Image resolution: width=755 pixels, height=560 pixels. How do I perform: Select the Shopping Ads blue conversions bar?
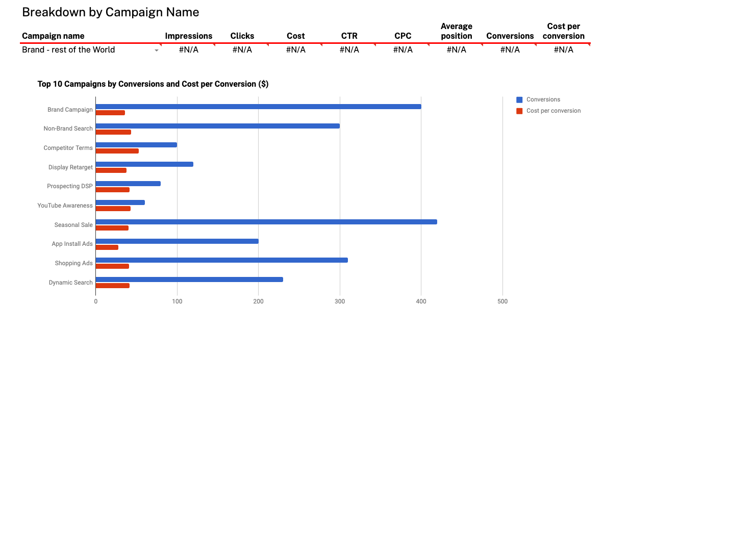click(221, 260)
